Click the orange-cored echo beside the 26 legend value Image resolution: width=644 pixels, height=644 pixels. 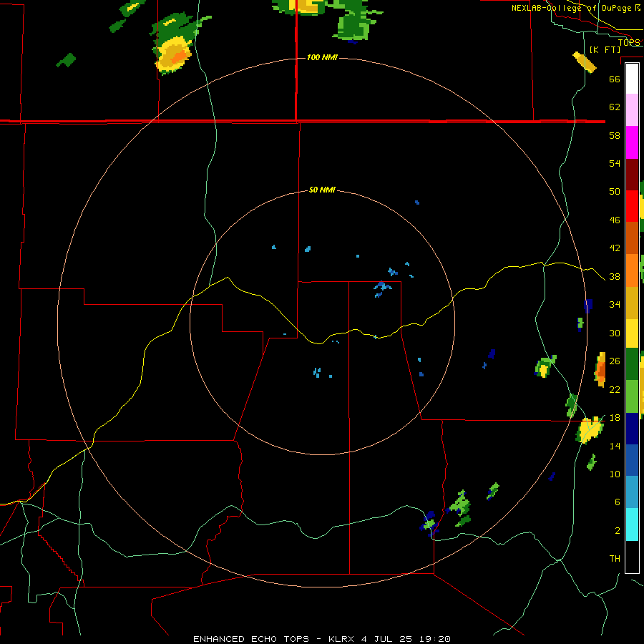point(600,369)
